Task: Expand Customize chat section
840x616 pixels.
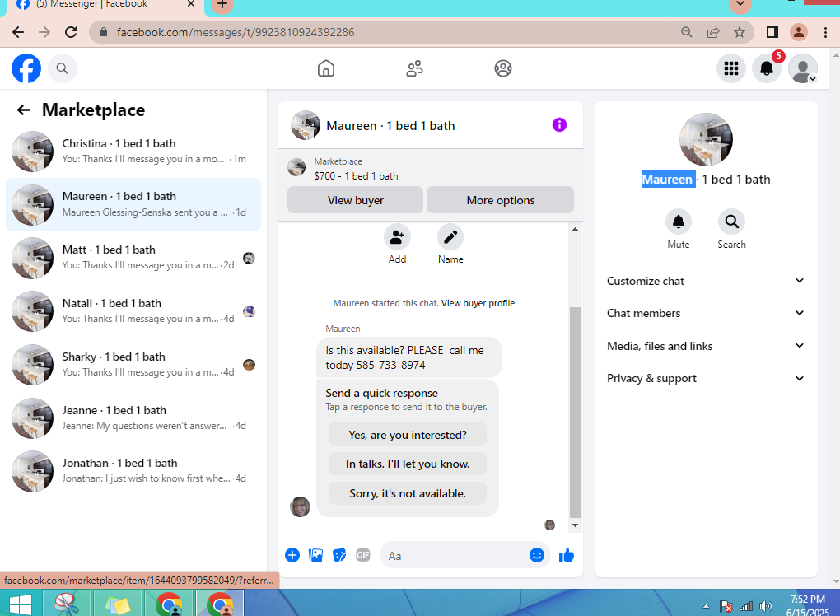Action: (x=706, y=281)
